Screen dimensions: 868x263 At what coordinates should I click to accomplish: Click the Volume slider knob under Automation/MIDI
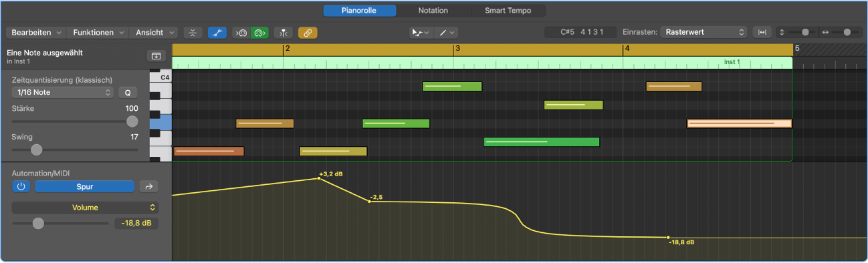38,223
